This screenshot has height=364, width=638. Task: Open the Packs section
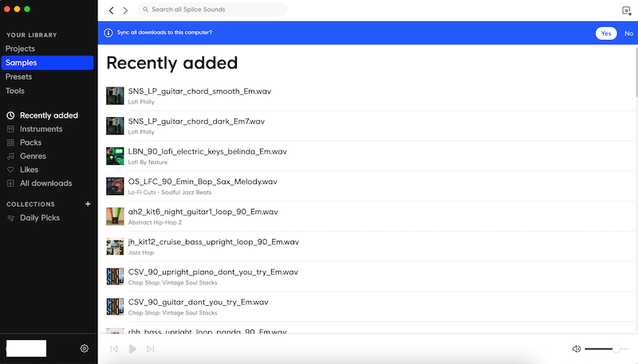30,143
